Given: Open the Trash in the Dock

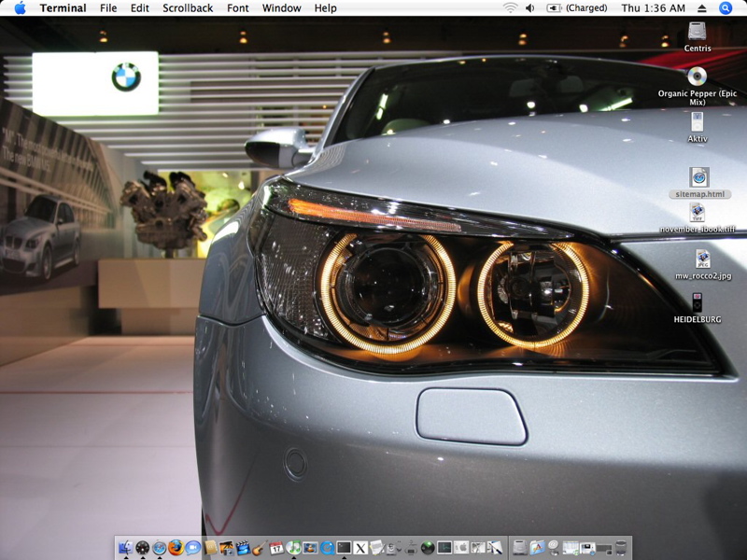Looking at the screenshot, I should pos(621,548).
